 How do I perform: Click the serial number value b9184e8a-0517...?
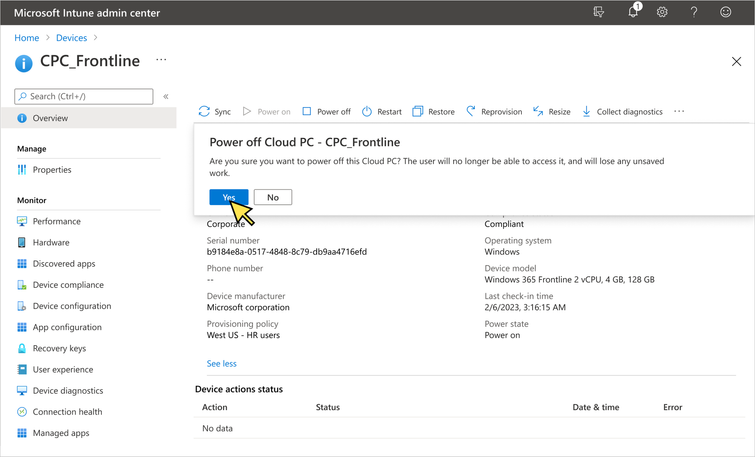point(286,252)
